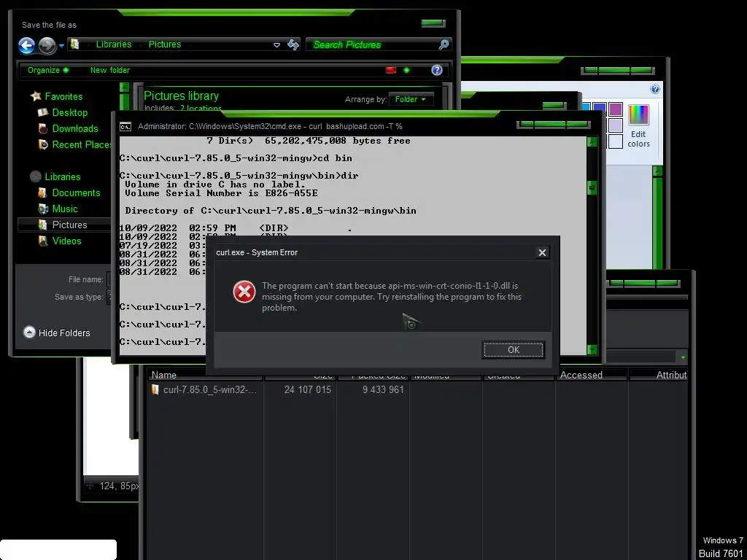Screen dimensions: 747x560
Task: Click the 24 107 015 size value
Action: pyautogui.click(x=307, y=389)
